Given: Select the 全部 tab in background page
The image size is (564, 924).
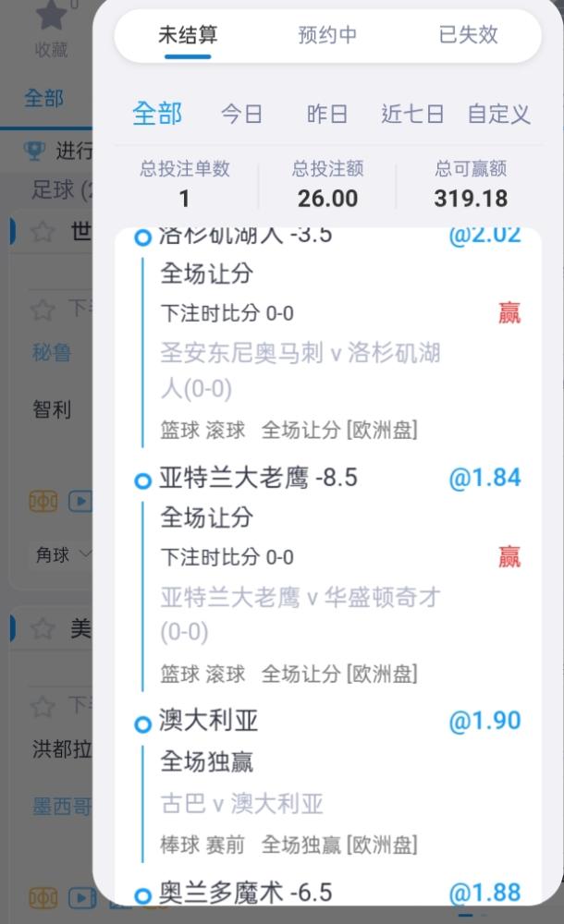Looking at the screenshot, I should tap(43, 98).
